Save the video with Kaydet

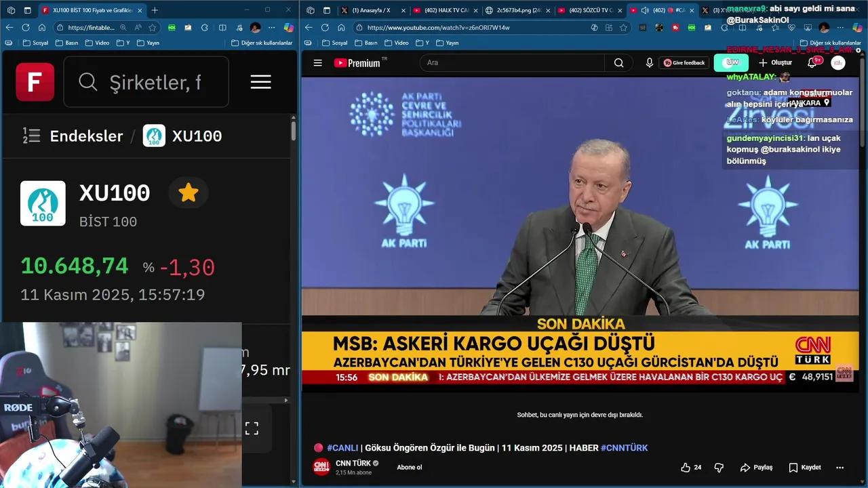click(x=805, y=467)
